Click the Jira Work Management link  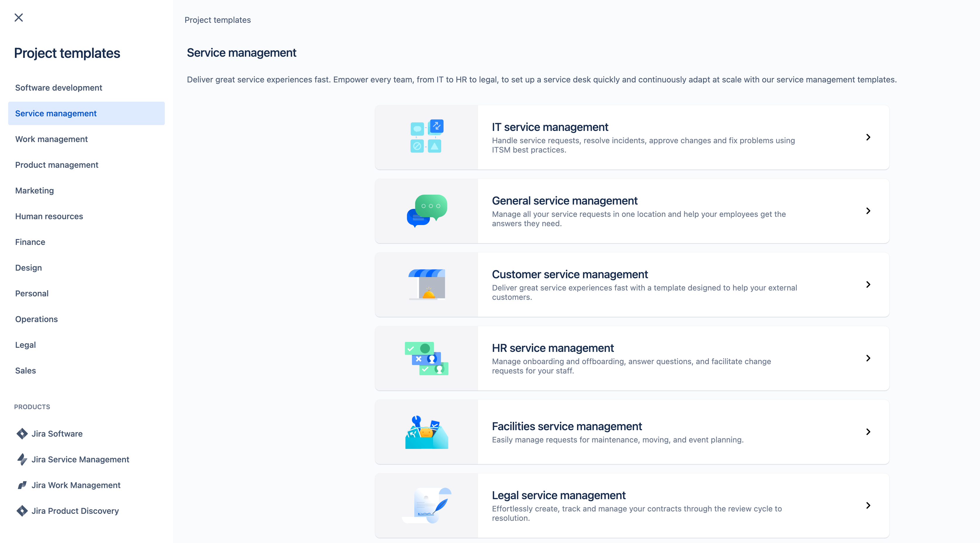tap(76, 485)
